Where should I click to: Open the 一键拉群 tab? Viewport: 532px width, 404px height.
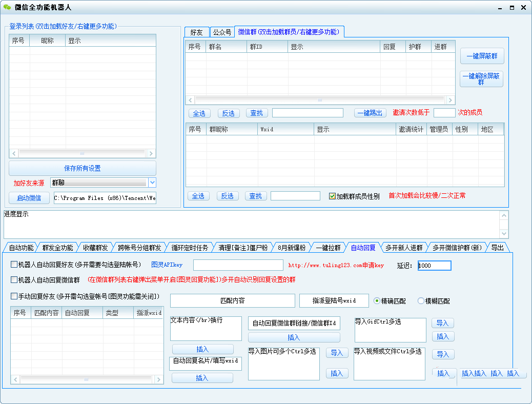coord(328,248)
